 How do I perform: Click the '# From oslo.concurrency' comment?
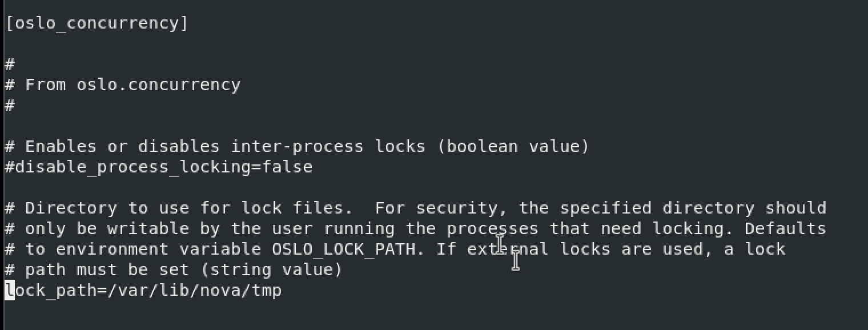click(123, 85)
